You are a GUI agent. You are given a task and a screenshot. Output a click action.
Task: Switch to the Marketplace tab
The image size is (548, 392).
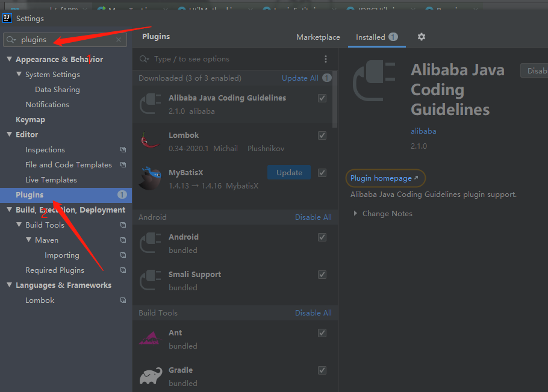point(318,37)
